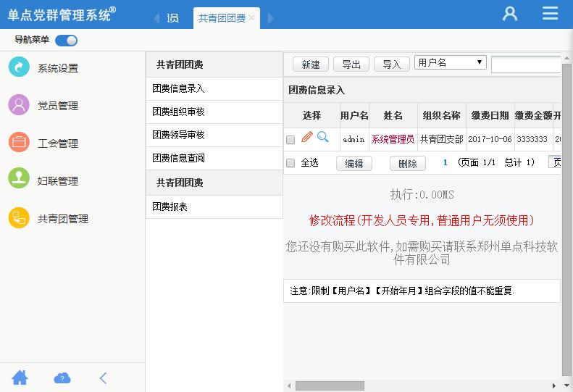The width and height of the screenshot is (573, 392).
Task: Click the 妇联管理 green icon
Action: click(x=19, y=178)
